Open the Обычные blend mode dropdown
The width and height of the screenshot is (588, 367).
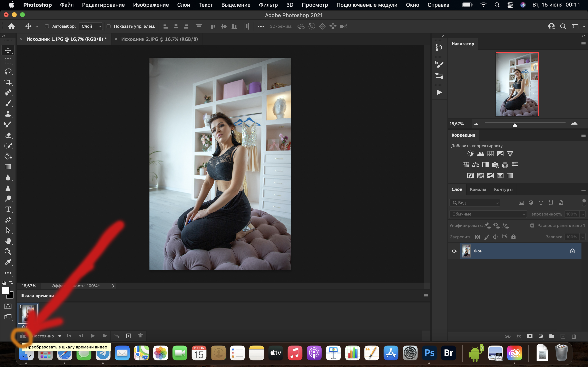click(488, 214)
